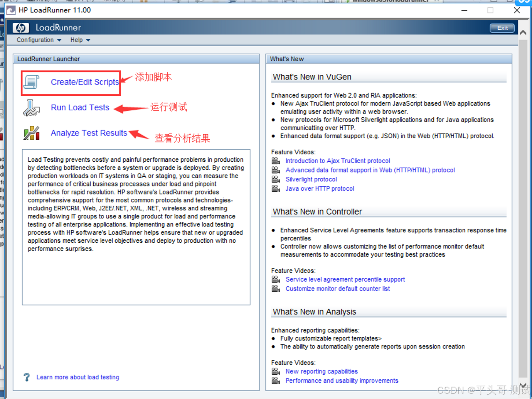The width and height of the screenshot is (532, 399).
Task: Open Java over HTTP protocol link
Action: (320, 188)
